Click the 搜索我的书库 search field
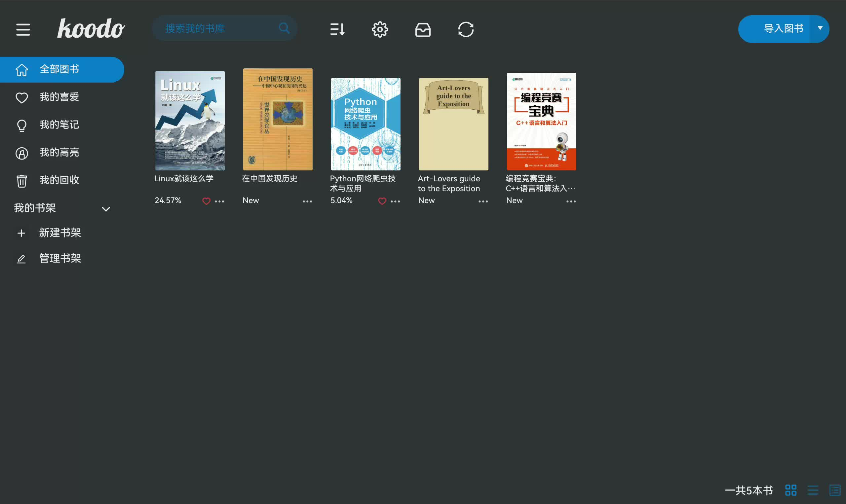 (x=224, y=28)
